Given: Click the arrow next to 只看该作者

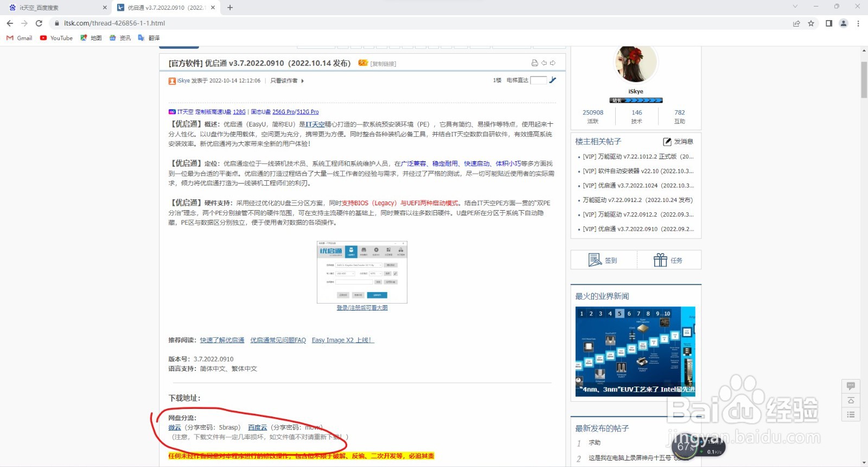Looking at the screenshot, I should (x=302, y=81).
